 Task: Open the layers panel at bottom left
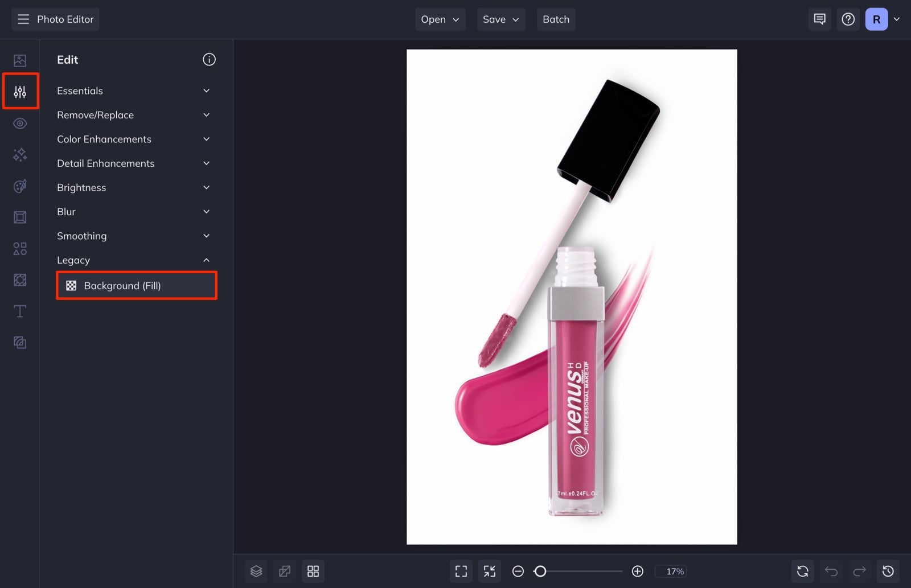point(256,571)
